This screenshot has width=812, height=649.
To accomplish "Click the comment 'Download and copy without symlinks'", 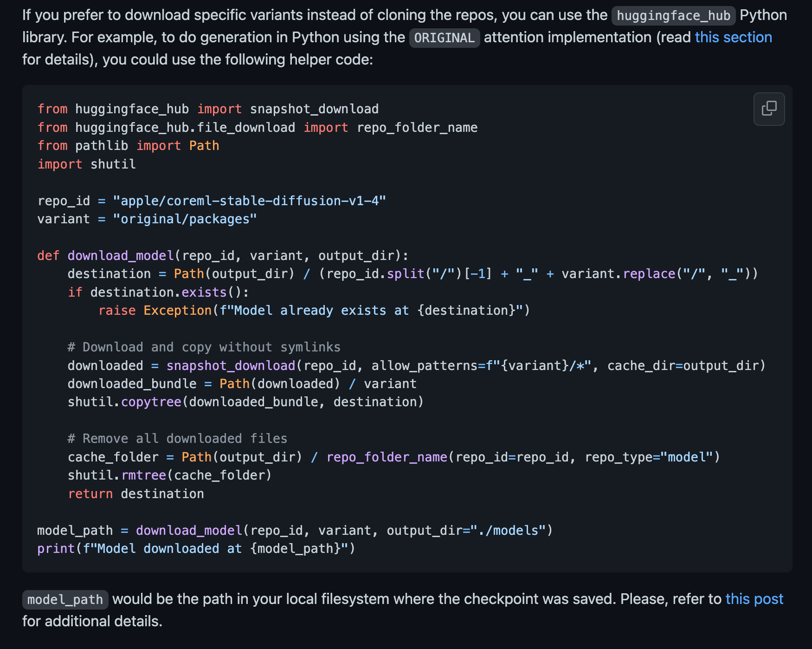I will click(x=204, y=347).
